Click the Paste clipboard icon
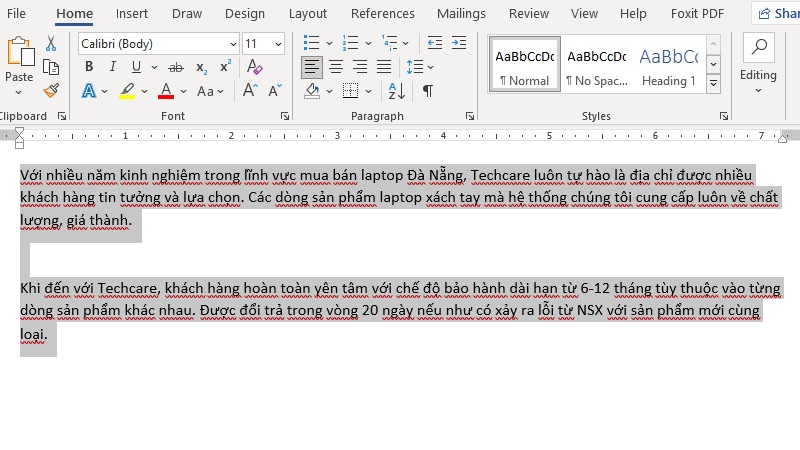Viewport: 800px width, 450px height. pos(20,52)
